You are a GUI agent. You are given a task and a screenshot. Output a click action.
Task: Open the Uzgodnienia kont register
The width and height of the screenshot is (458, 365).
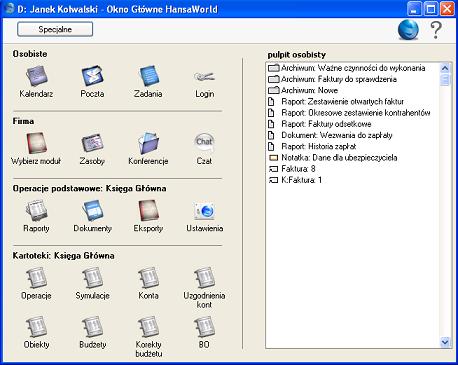tap(204, 278)
